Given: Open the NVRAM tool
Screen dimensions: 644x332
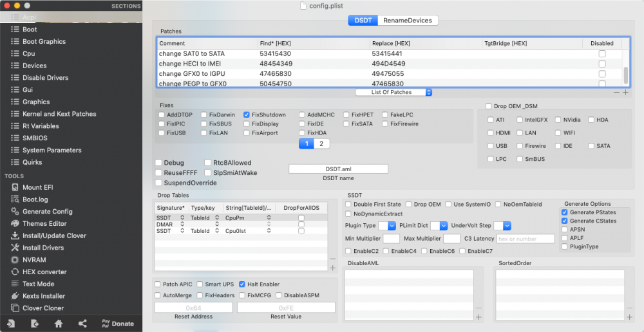Looking at the screenshot, I should (x=28, y=260).
